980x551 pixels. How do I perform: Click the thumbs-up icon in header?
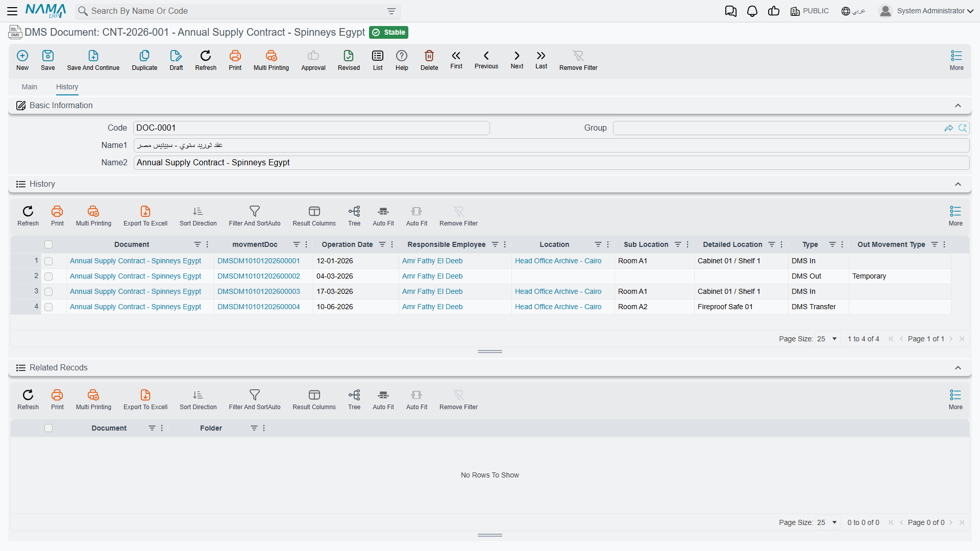pyautogui.click(x=774, y=11)
